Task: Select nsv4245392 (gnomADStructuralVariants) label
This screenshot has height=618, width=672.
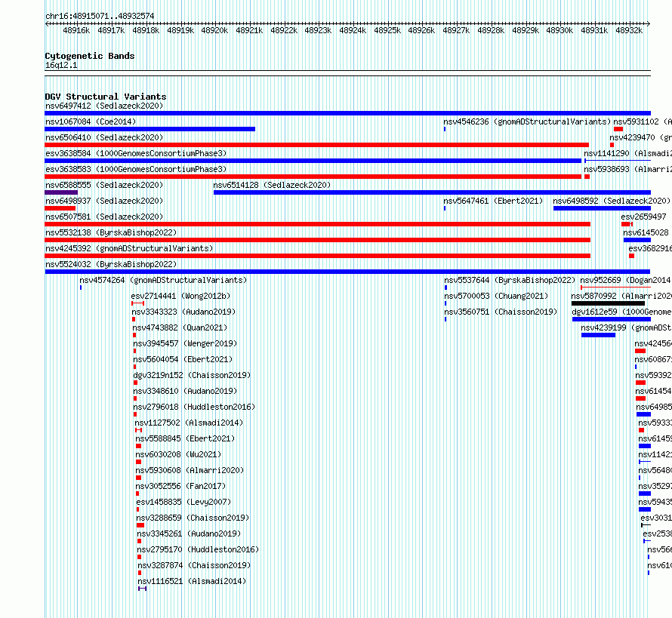Action: tap(129, 248)
